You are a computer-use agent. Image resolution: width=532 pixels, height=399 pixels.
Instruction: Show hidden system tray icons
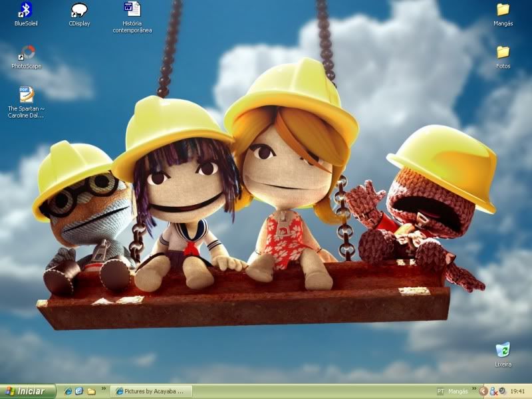(x=483, y=392)
